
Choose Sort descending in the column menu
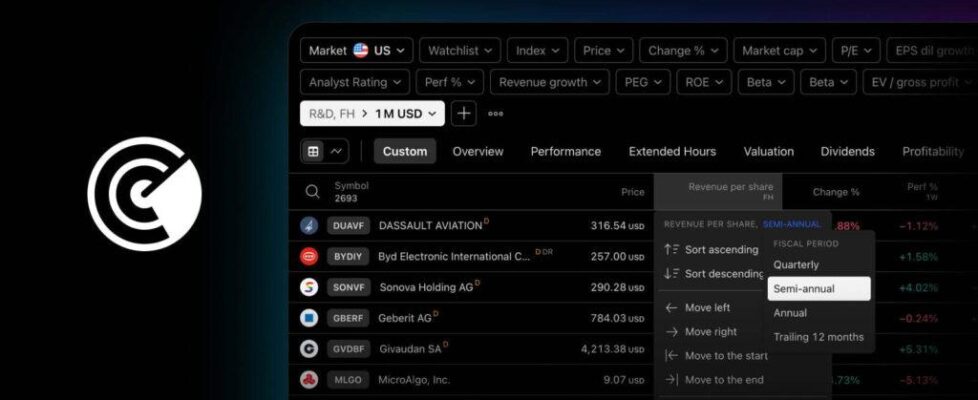point(713,273)
